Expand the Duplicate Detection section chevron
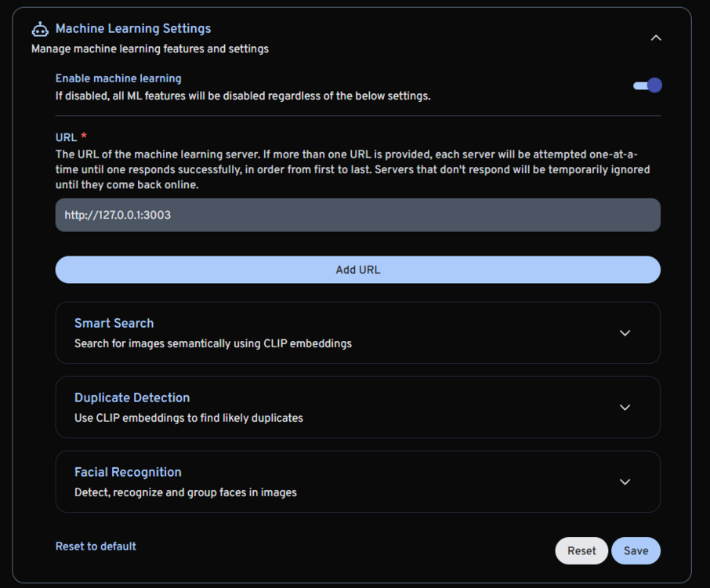The width and height of the screenshot is (710, 588). point(625,407)
